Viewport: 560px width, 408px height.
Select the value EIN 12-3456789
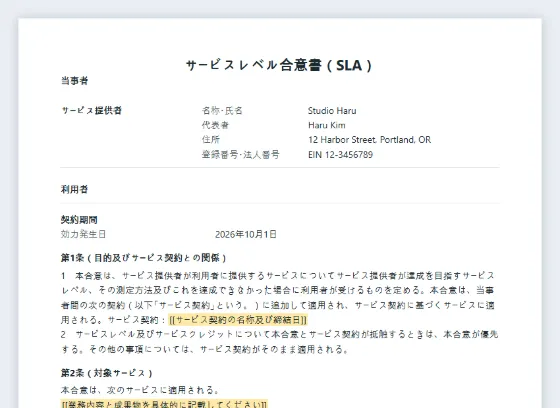coord(340,154)
